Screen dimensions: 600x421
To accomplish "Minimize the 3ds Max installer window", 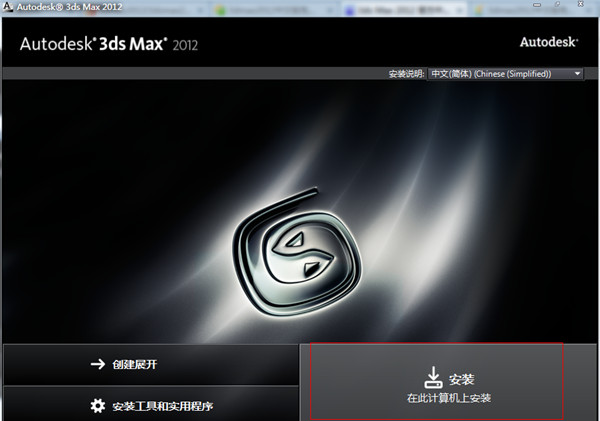I will [x=537, y=5].
